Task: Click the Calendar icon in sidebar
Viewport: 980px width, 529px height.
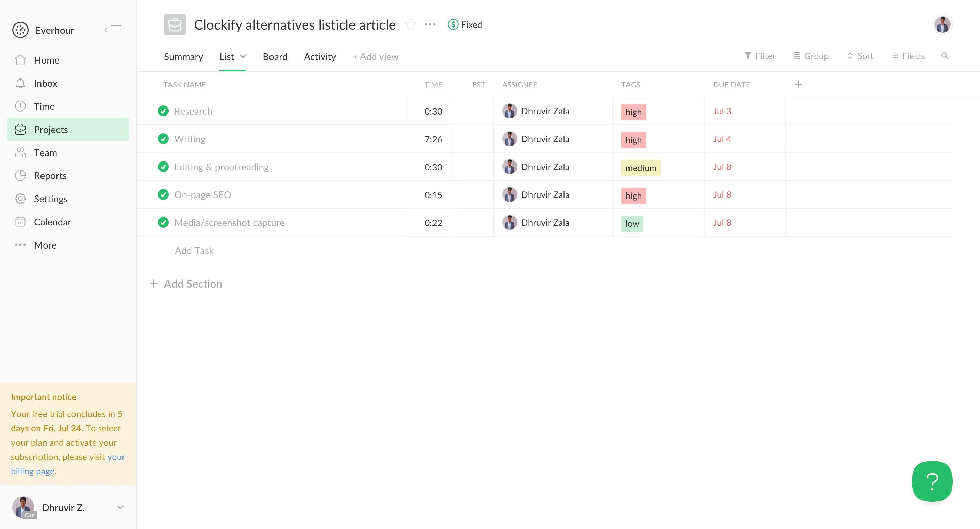Action: pyautogui.click(x=20, y=222)
